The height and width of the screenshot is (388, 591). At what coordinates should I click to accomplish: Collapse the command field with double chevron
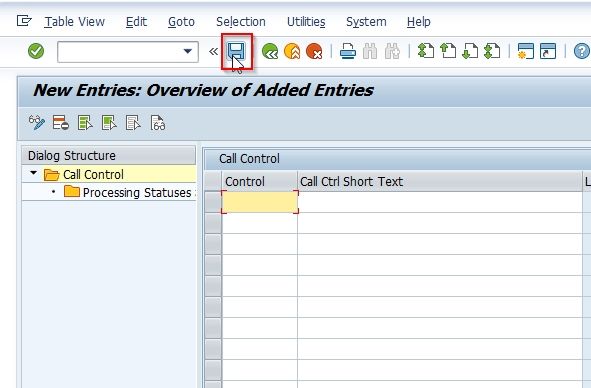[213, 51]
